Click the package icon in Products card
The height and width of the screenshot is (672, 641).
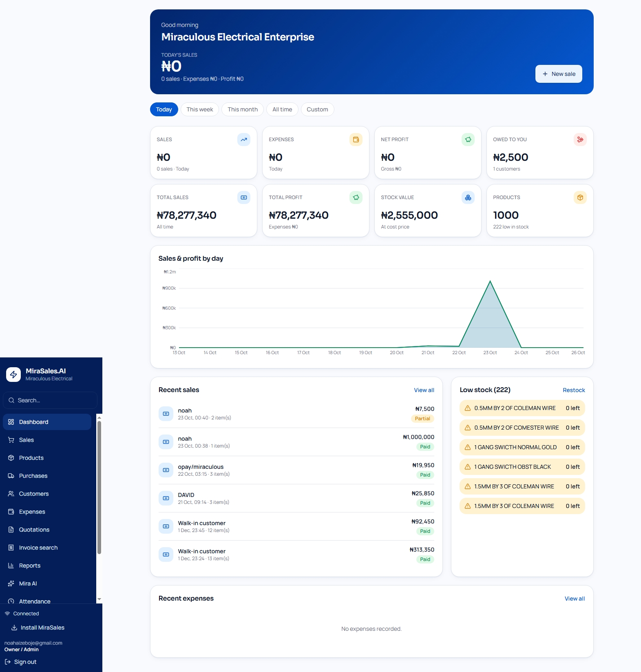click(x=580, y=197)
